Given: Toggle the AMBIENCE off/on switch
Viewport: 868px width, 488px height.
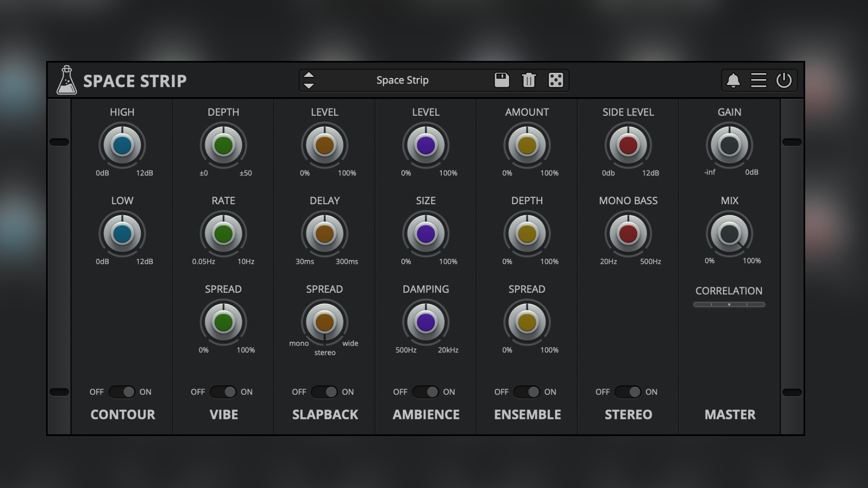Looking at the screenshot, I should click(426, 392).
